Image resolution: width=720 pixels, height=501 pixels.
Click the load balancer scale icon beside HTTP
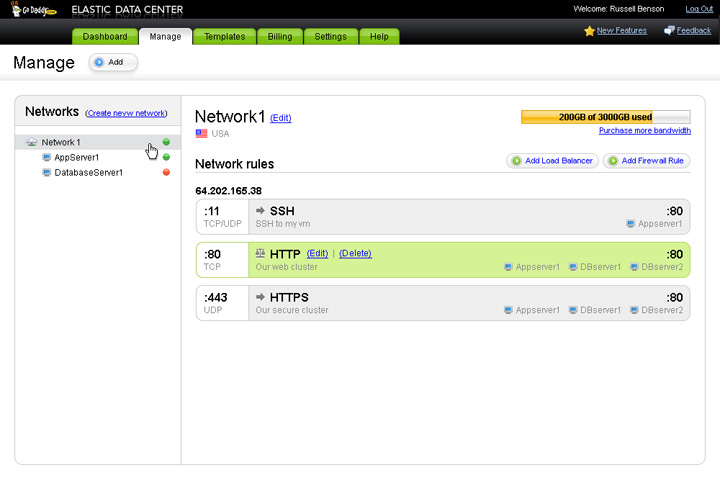point(260,254)
